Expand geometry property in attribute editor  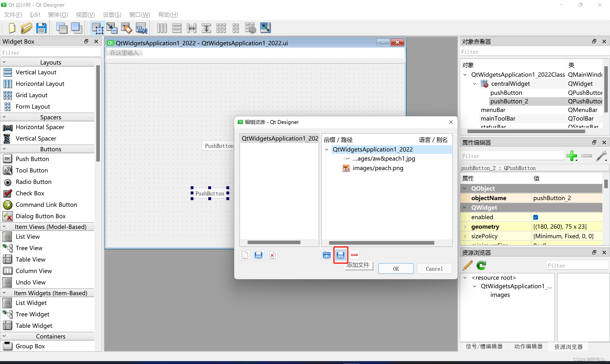coord(466,226)
